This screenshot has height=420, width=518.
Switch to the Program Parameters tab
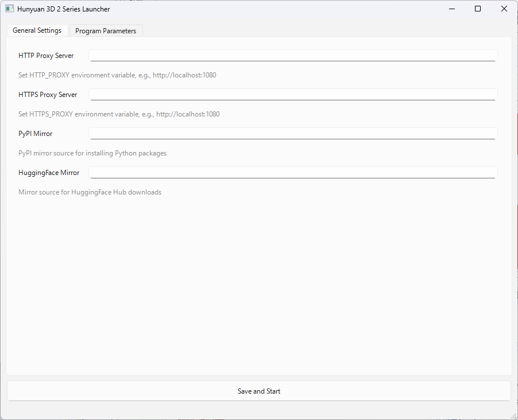(x=106, y=31)
